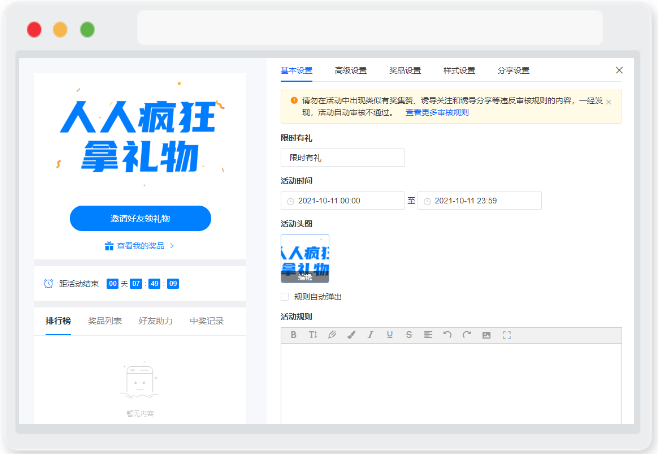This screenshot has width=658, height=454.
Task: Select the 好友助力 preview tab
Action: (x=156, y=321)
